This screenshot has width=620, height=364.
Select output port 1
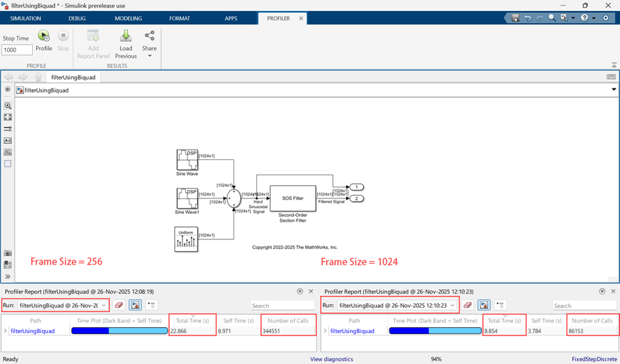coord(356,187)
